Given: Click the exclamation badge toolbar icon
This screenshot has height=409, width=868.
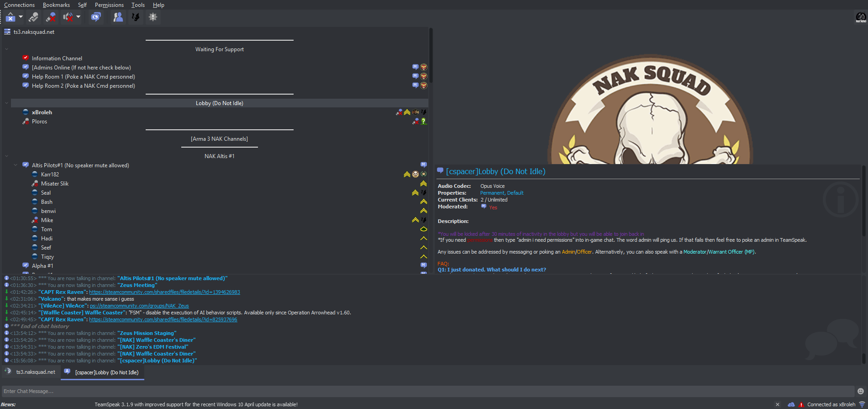Looking at the screenshot, I should click(x=153, y=17).
